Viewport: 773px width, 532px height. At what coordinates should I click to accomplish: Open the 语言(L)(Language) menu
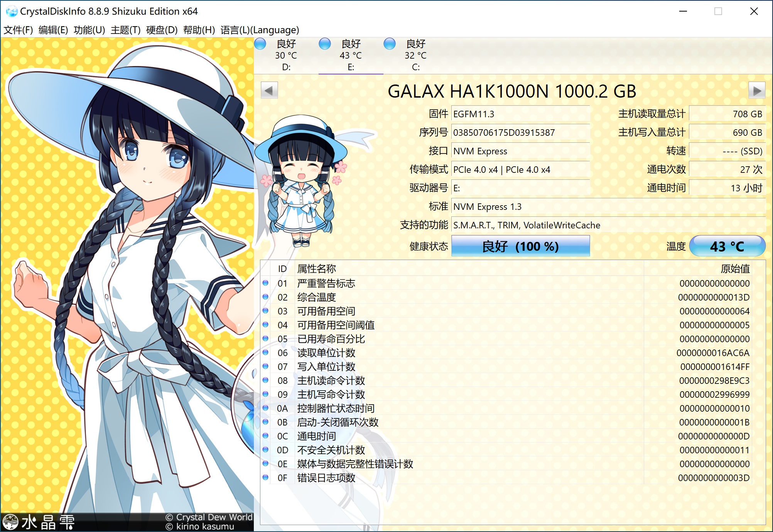click(x=260, y=30)
